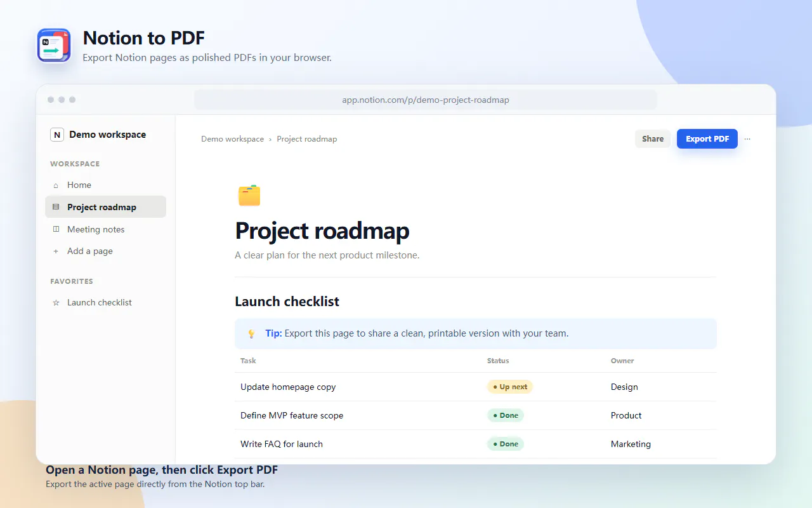
Task: Click the Notion N workspace icon
Action: (x=57, y=135)
